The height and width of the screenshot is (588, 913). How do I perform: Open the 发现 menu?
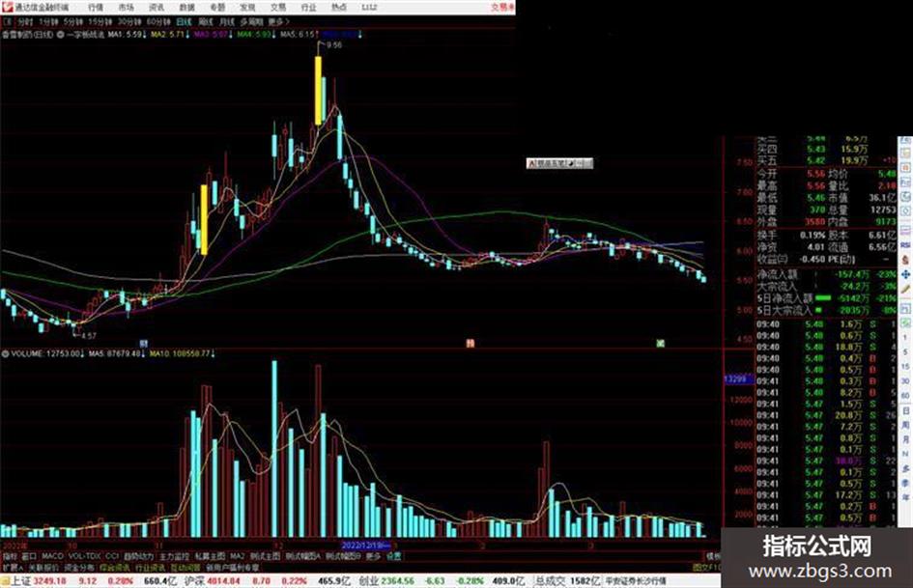tap(248, 7)
